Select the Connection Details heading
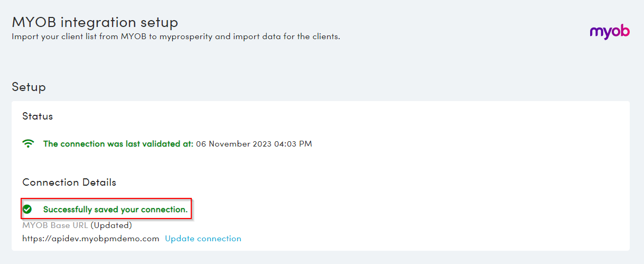Screen dimensions: 644x264 69,183
